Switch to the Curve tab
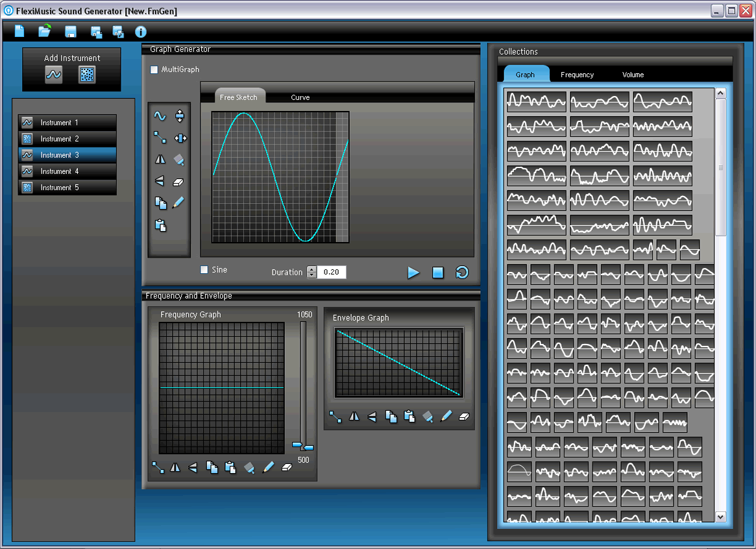The width and height of the screenshot is (756, 549). 300,97
